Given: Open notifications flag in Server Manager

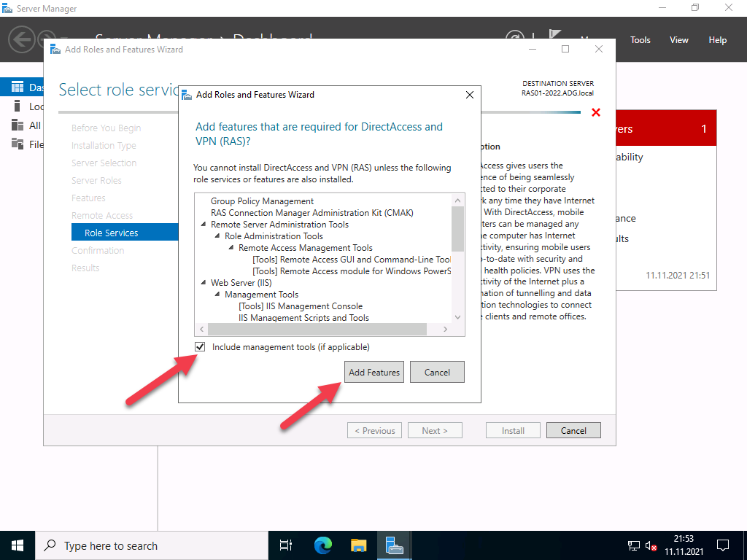Looking at the screenshot, I should point(554,35).
